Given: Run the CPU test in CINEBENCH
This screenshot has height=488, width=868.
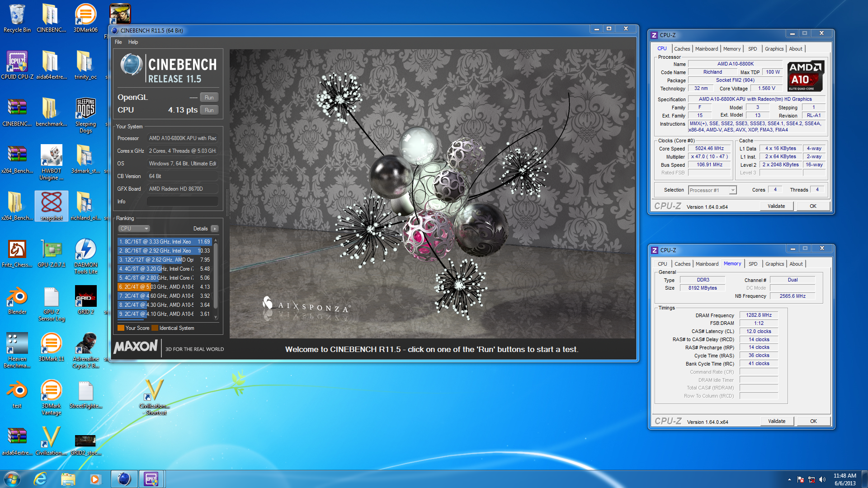Looking at the screenshot, I should coord(209,110).
